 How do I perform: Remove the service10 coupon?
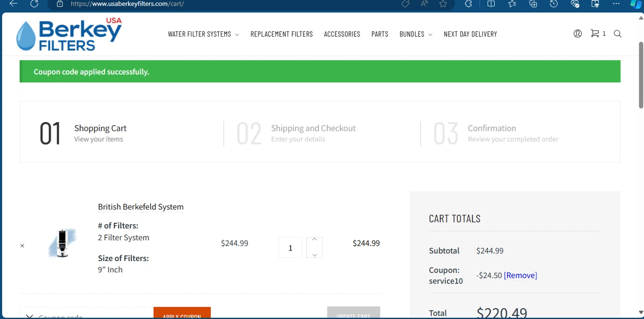(x=520, y=275)
